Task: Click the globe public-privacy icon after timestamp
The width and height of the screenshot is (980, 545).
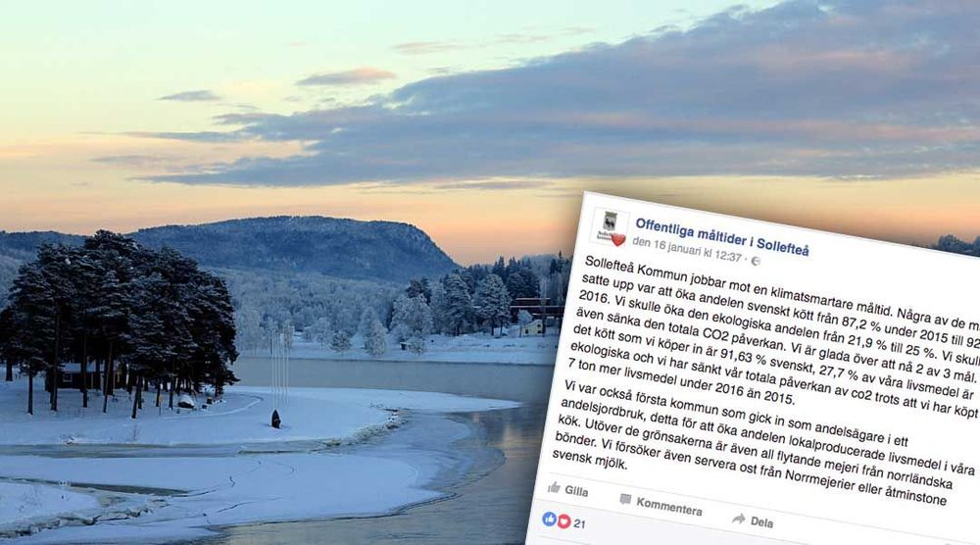Action: click(755, 261)
